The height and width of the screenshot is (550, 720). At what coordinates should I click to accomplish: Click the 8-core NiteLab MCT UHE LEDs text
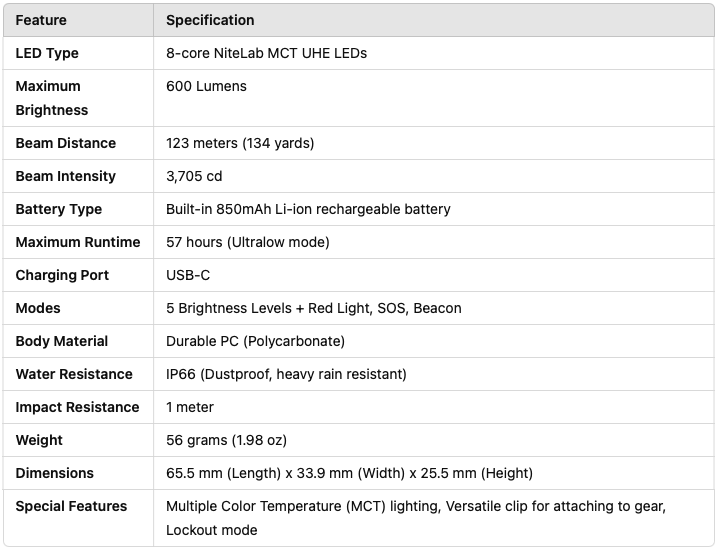(x=266, y=53)
